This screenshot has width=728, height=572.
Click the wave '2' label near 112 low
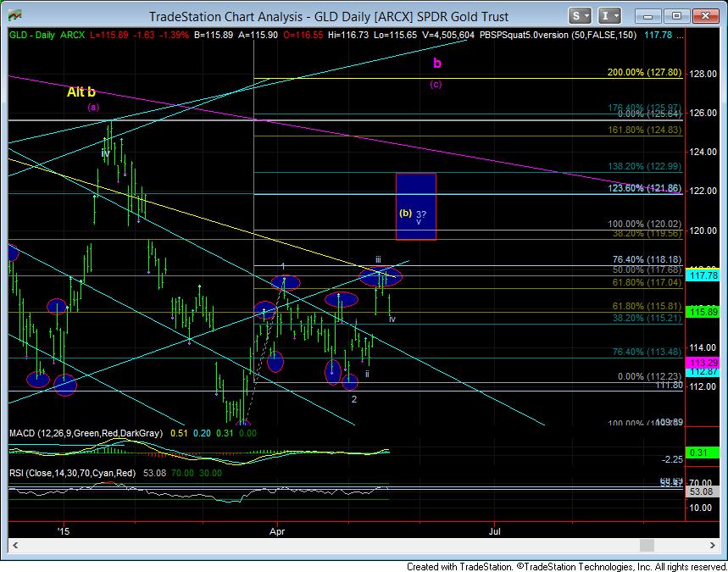point(353,399)
